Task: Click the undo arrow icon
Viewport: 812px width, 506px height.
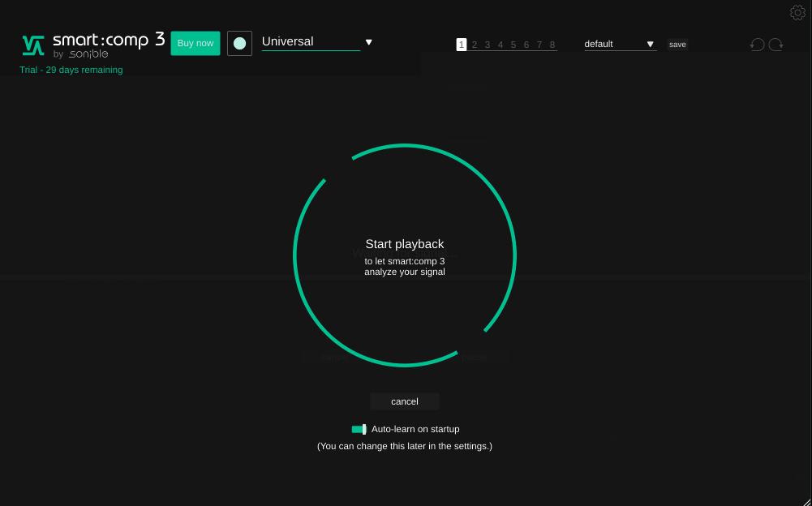Action: [757, 45]
